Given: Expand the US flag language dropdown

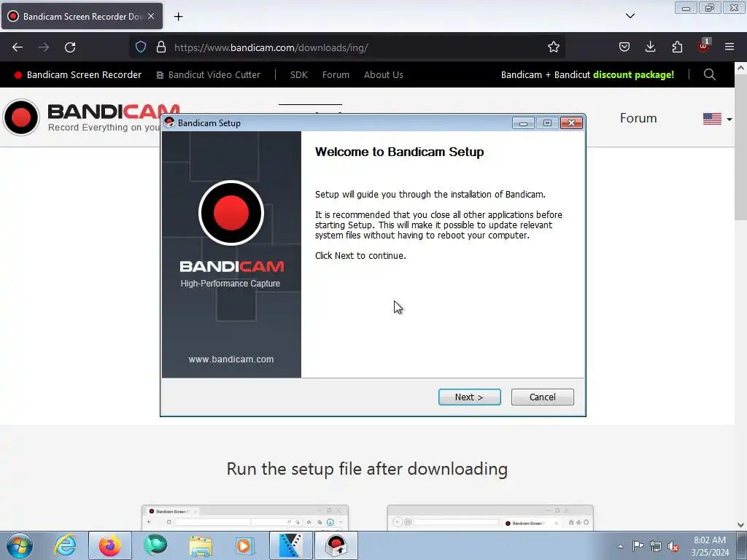Looking at the screenshot, I should click(x=718, y=119).
